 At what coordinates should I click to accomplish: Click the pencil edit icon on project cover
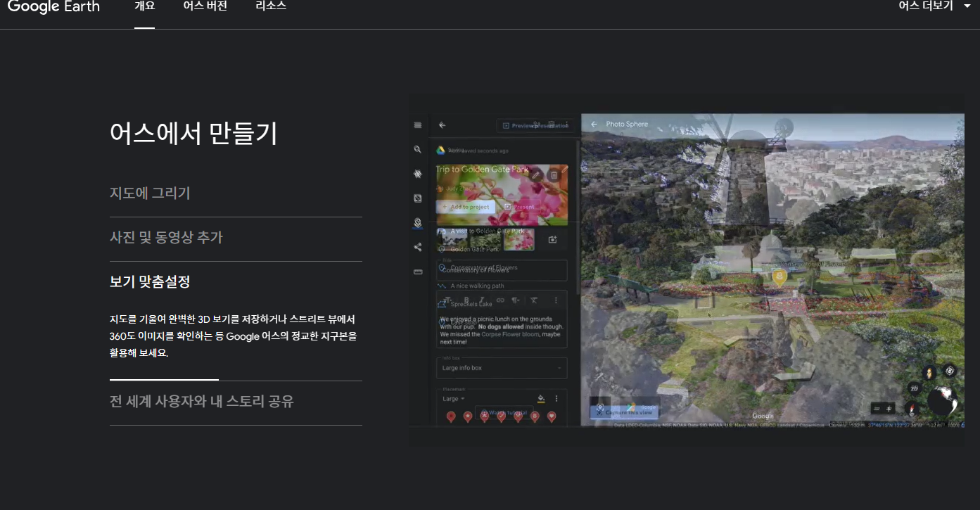(x=537, y=174)
